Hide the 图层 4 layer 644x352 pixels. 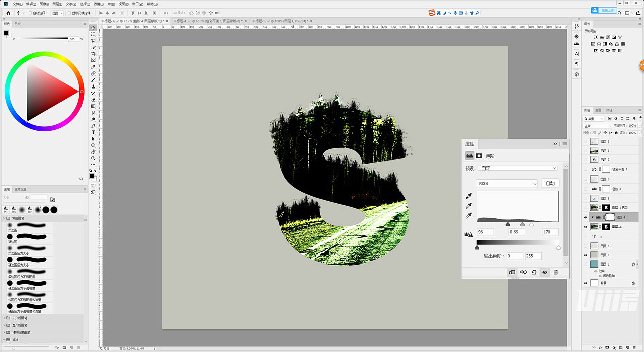pos(586,255)
